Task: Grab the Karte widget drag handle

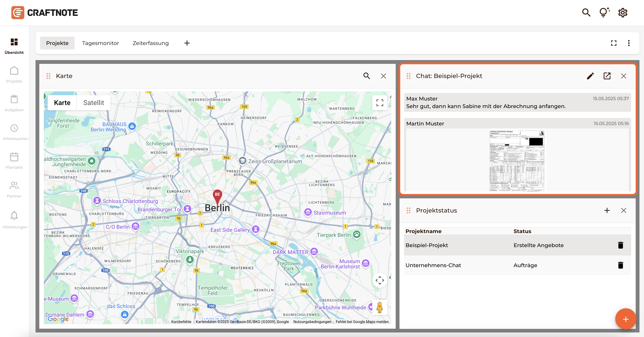Action: (49, 76)
